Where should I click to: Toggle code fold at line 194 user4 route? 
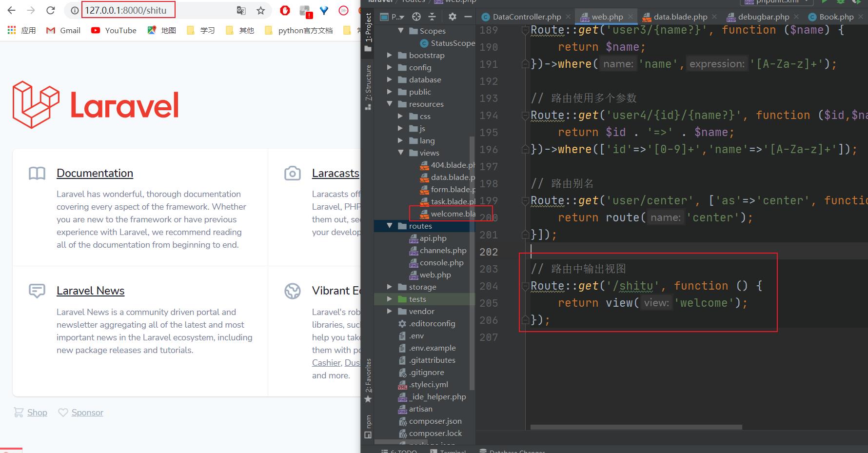tap(525, 116)
